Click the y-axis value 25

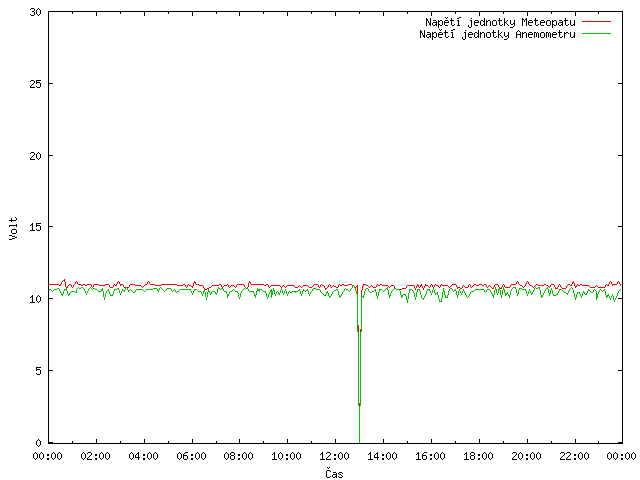pos(36,84)
